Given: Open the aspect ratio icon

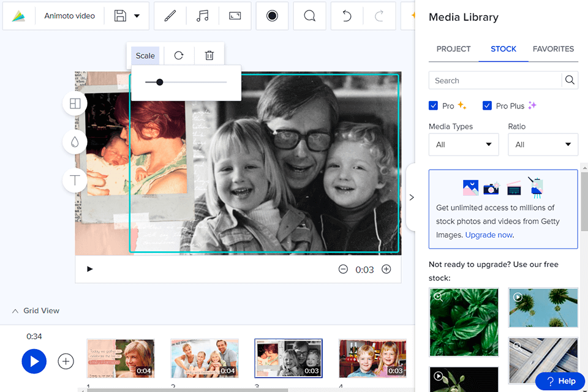Looking at the screenshot, I should [235, 16].
